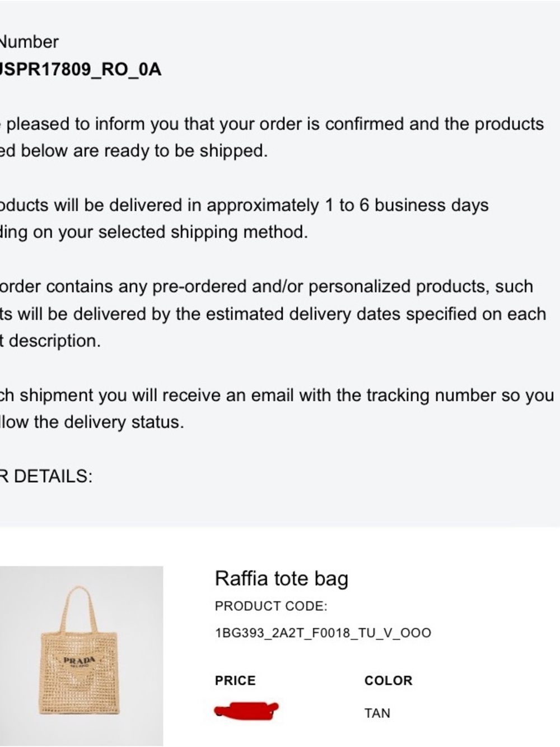Select the order number ending in RO_0A
Screen dimensions: 560x747
coord(80,69)
